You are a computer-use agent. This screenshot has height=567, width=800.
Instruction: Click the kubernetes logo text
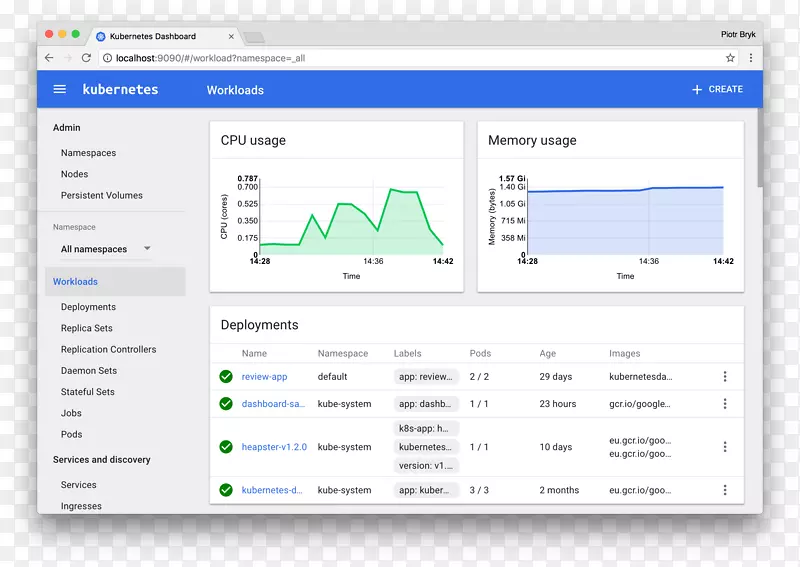point(120,89)
